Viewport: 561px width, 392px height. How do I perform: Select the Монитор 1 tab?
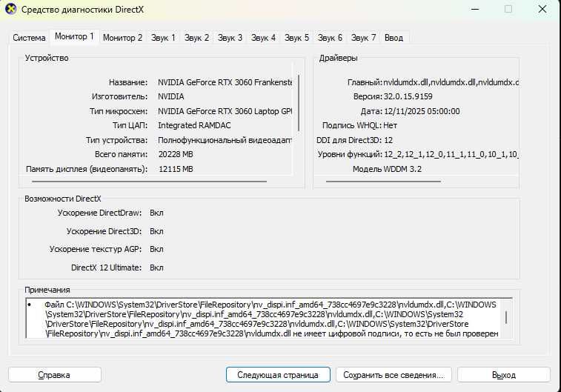[74, 36]
